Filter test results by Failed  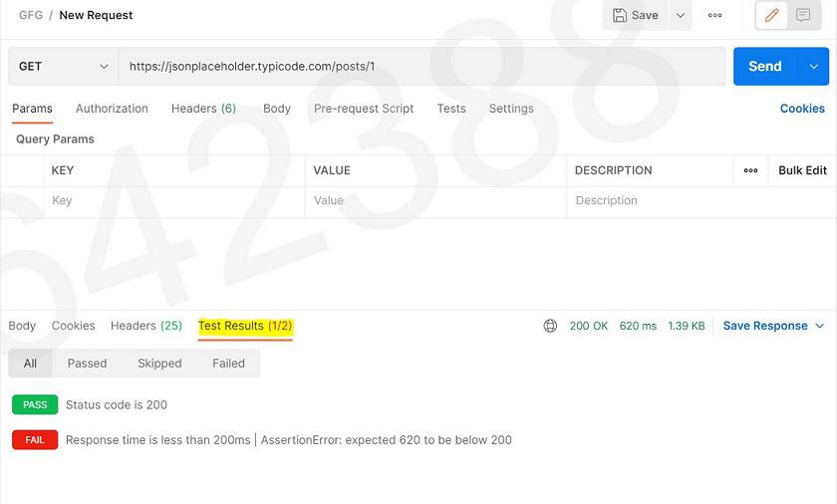(228, 364)
